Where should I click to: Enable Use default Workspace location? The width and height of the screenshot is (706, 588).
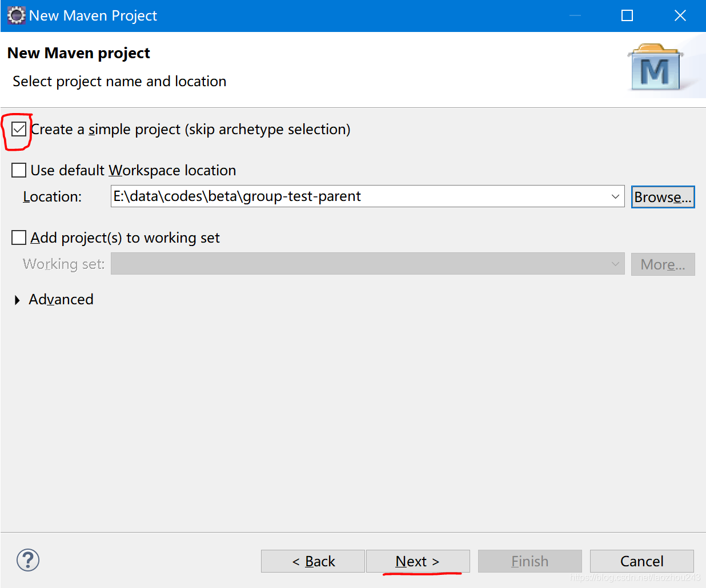[x=19, y=170]
